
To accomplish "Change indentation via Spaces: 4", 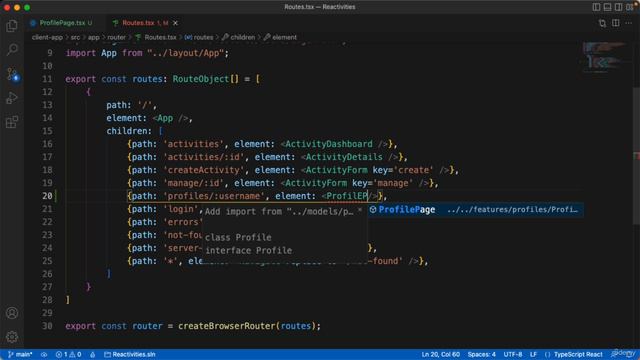I will tap(482, 354).
